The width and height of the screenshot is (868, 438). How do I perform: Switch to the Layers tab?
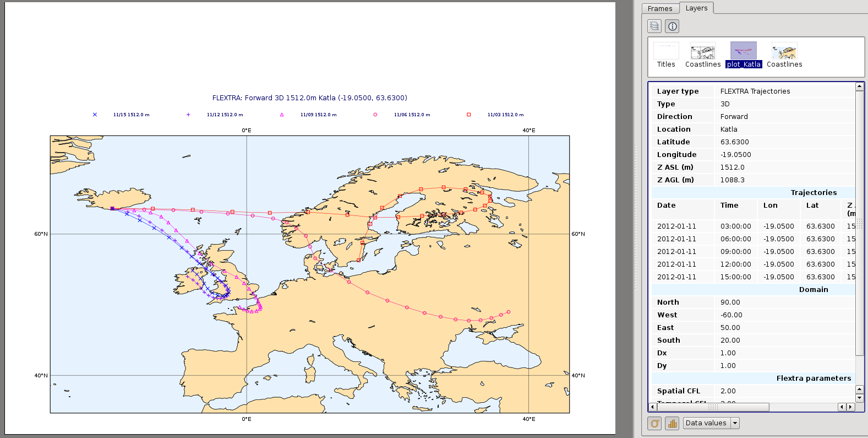point(696,8)
